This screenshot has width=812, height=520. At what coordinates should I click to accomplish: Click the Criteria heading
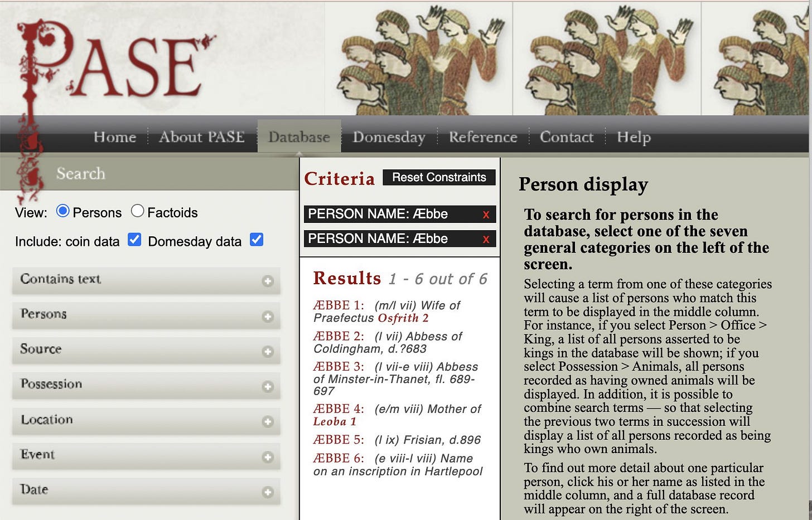pos(339,178)
